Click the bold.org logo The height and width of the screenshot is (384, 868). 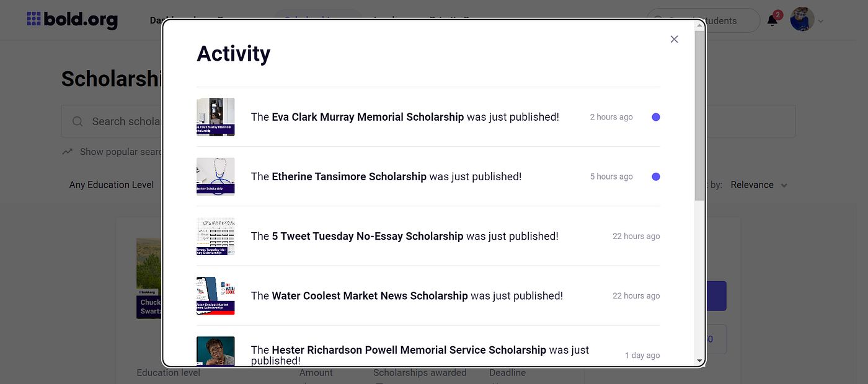72,20
